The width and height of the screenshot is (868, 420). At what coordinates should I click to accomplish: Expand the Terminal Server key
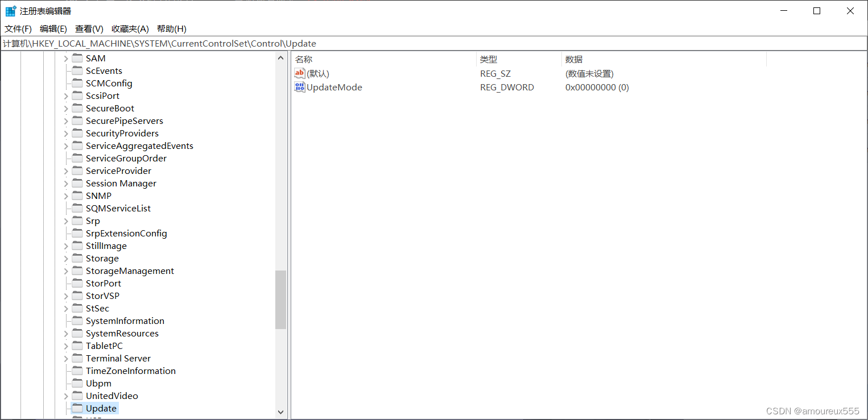[x=65, y=359]
